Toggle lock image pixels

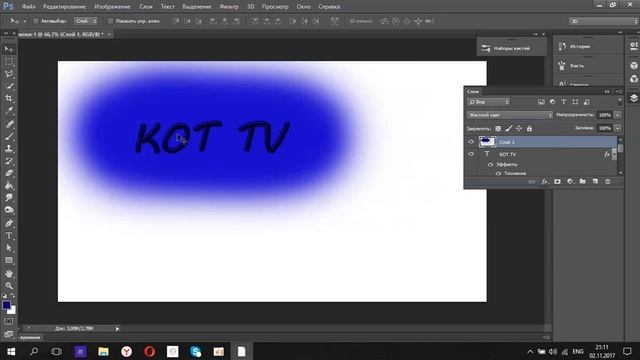(509, 129)
